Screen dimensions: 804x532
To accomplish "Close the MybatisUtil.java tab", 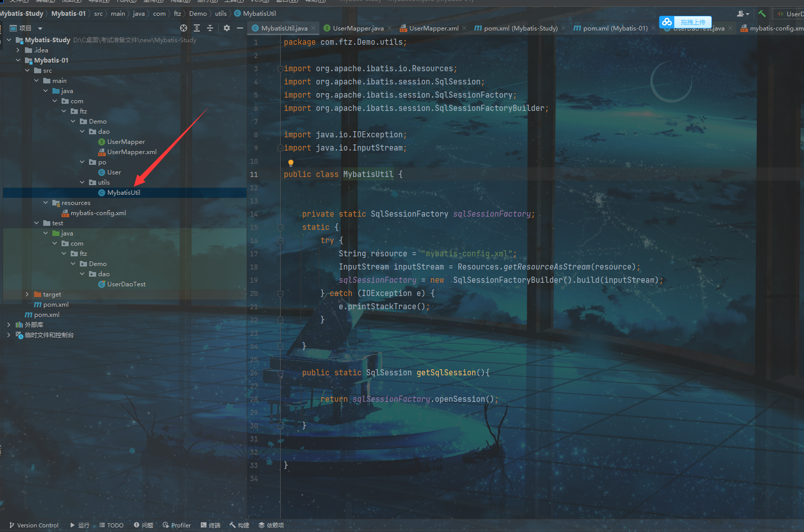I will [x=313, y=28].
